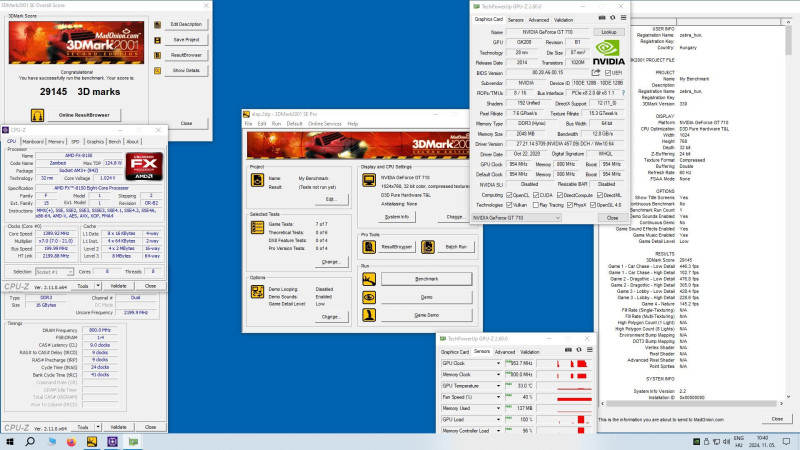Open the Help menu in 3DMark2001

click(x=353, y=124)
